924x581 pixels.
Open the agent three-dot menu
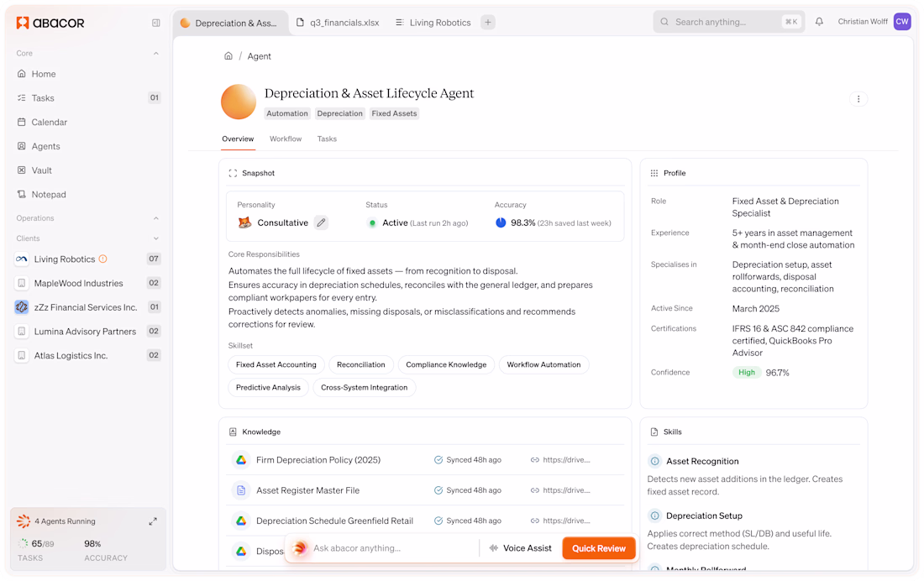coord(858,99)
